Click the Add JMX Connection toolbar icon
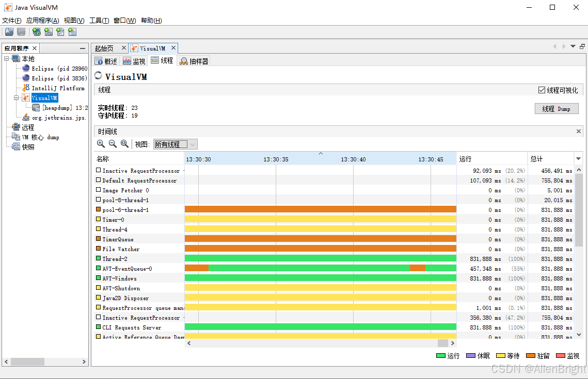This screenshot has width=588, height=379. click(x=49, y=32)
